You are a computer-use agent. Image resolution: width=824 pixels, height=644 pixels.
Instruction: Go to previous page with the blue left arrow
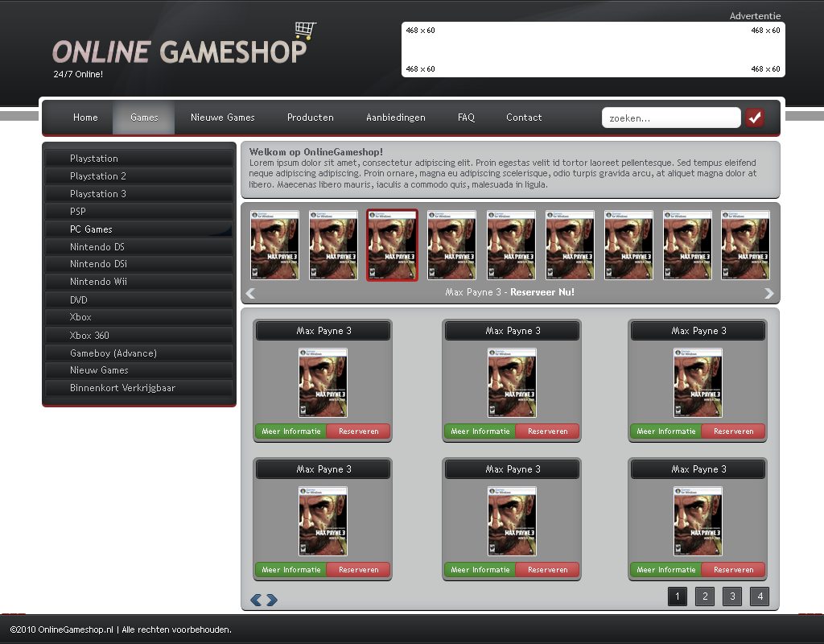256,600
